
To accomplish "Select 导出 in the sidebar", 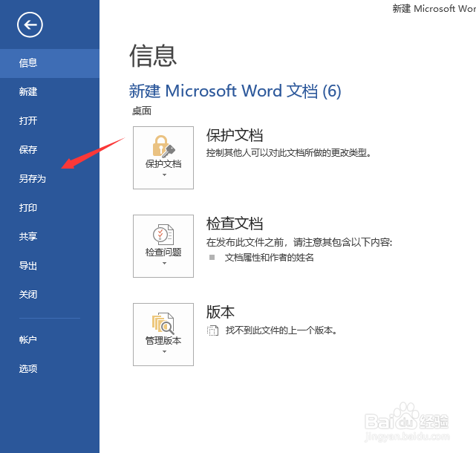I will click(x=50, y=266).
